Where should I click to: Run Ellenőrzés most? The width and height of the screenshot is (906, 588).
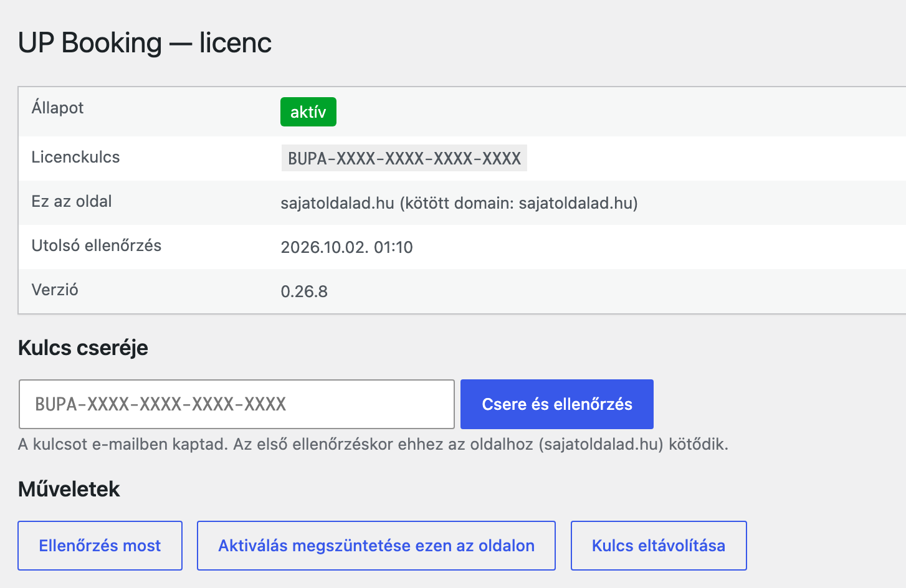(100, 546)
